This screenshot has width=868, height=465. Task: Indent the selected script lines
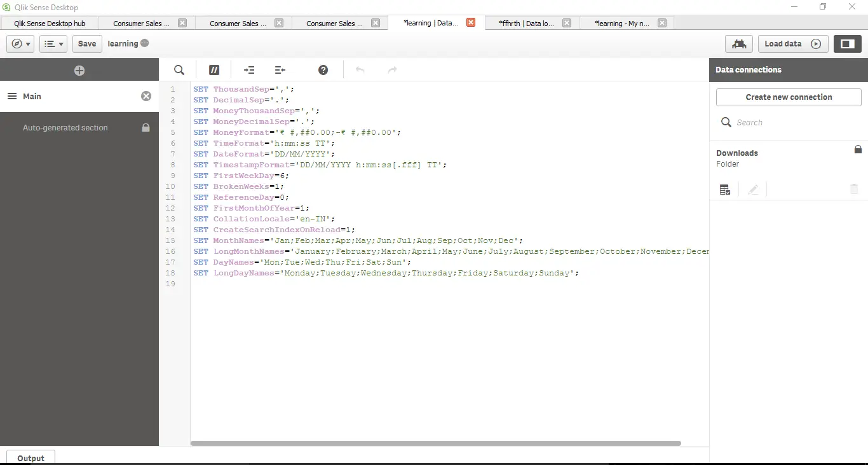[x=249, y=70]
